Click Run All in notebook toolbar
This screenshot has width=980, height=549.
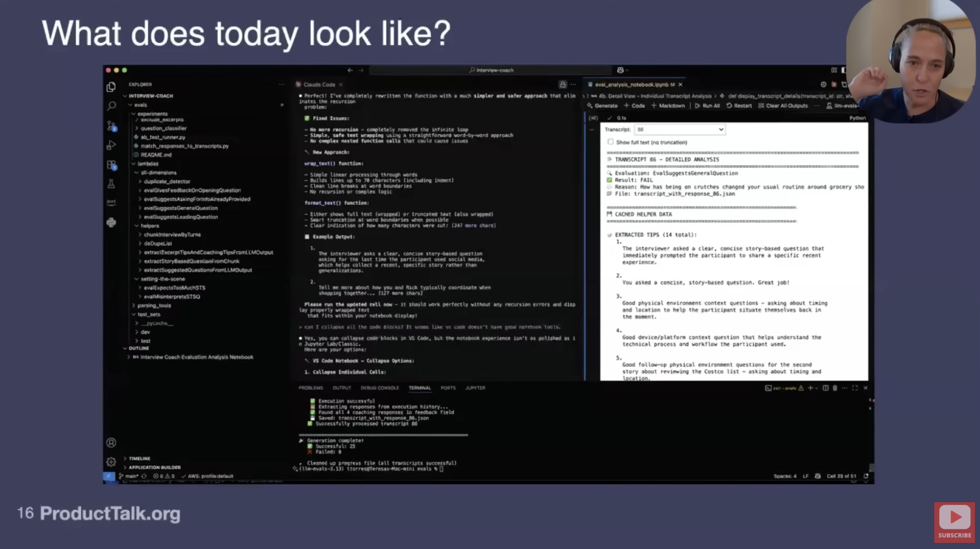tap(707, 106)
